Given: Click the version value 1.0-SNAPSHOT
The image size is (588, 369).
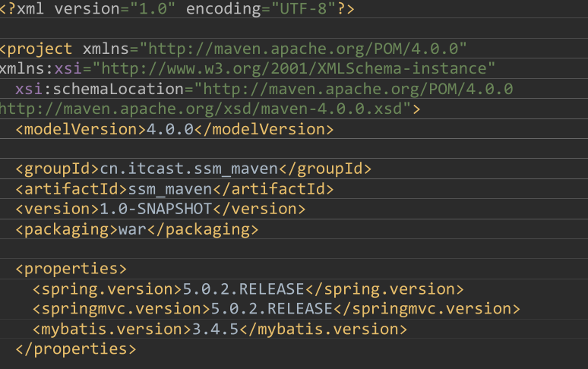Looking at the screenshot, I should (x=156, y=209).
